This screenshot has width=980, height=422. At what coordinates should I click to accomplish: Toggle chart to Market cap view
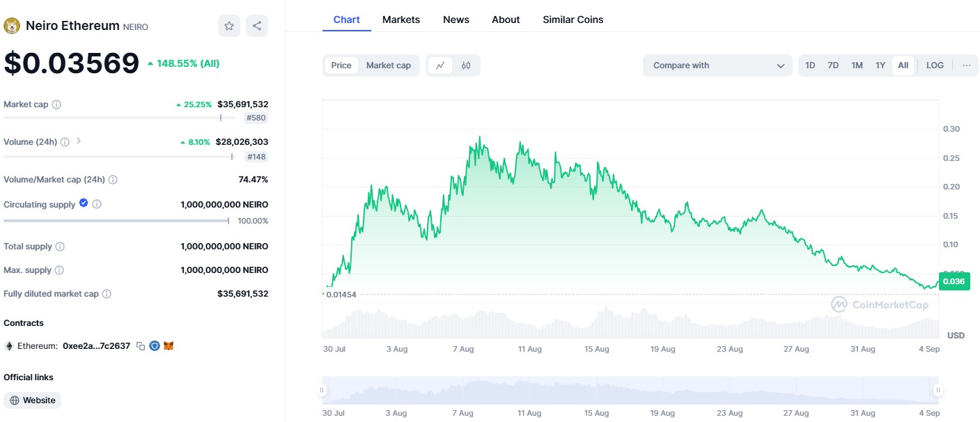(x=388, y=65)
